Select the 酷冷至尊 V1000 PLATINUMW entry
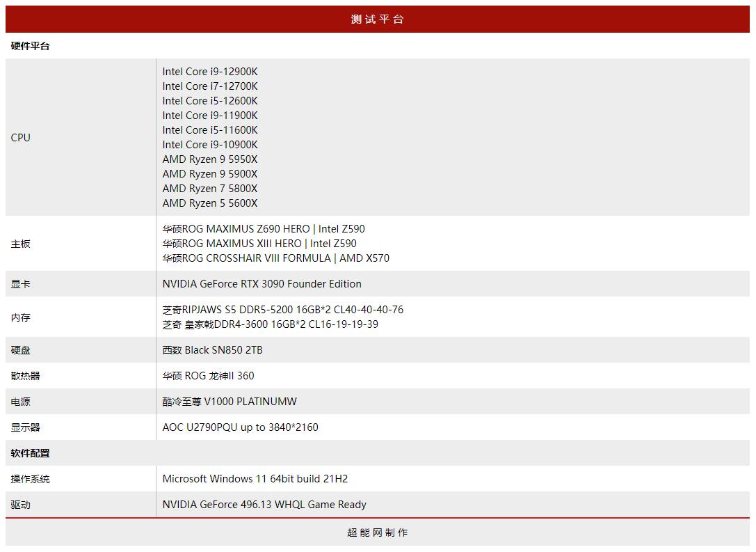The image size is (756, 552). (230, 401)
